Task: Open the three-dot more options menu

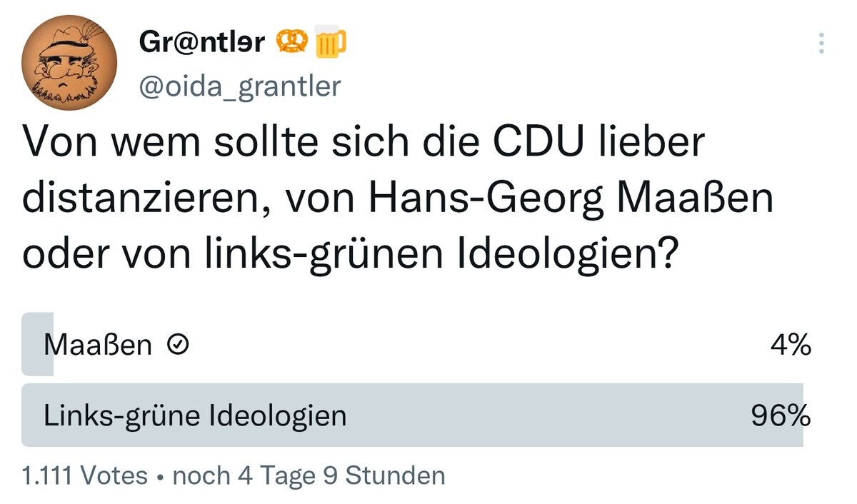Action: tap(821, 44)
